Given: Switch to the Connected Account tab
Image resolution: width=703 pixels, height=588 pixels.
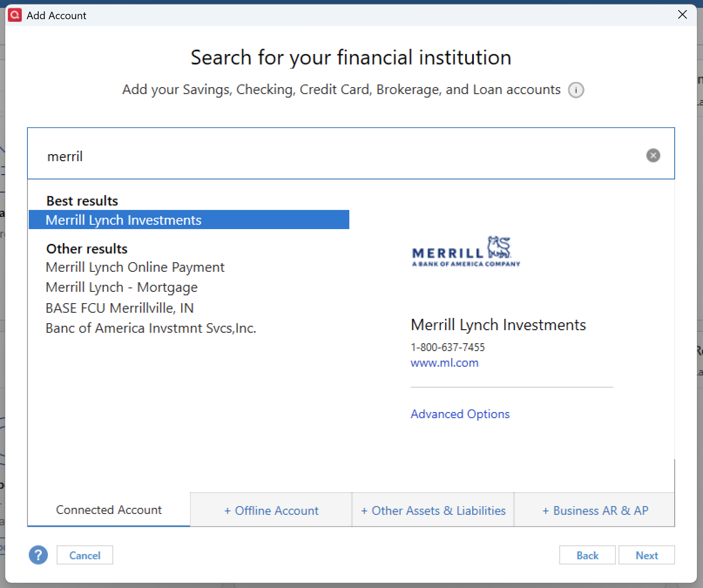Looking at the screenshot, I should (x=108, y=510).
